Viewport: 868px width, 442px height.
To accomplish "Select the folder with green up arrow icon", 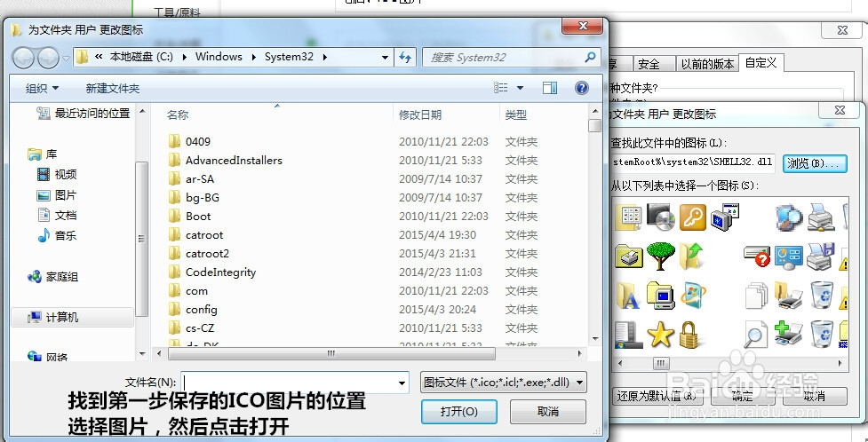I will 691,257.
